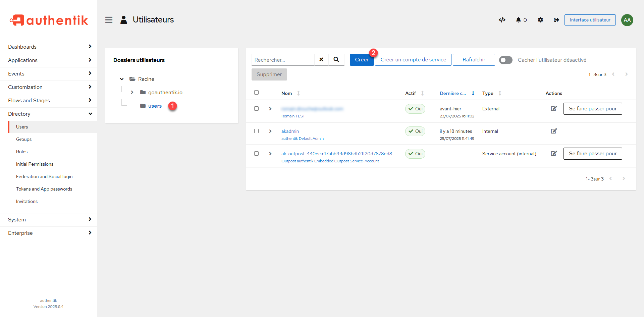
Task: Collapse the Racine folder tree
Action: click(122, 79)
